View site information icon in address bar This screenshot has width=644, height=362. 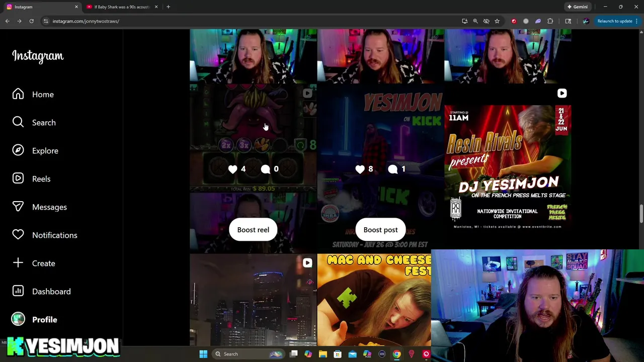coord(46,21)
